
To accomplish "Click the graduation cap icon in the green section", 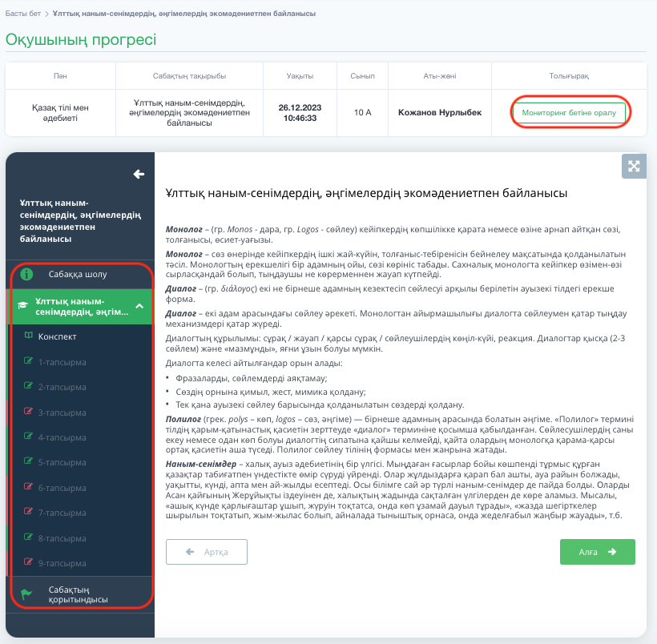I will [x=22, y=305].
